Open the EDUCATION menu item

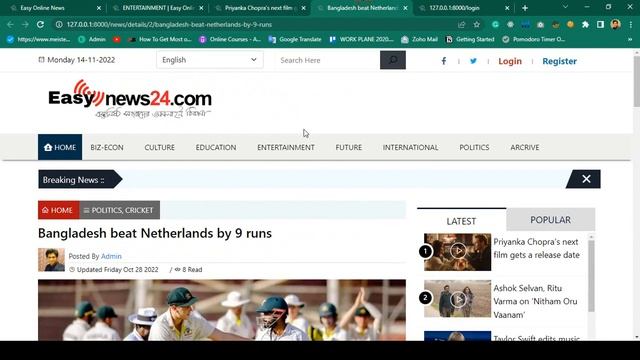tap(216, 147)
